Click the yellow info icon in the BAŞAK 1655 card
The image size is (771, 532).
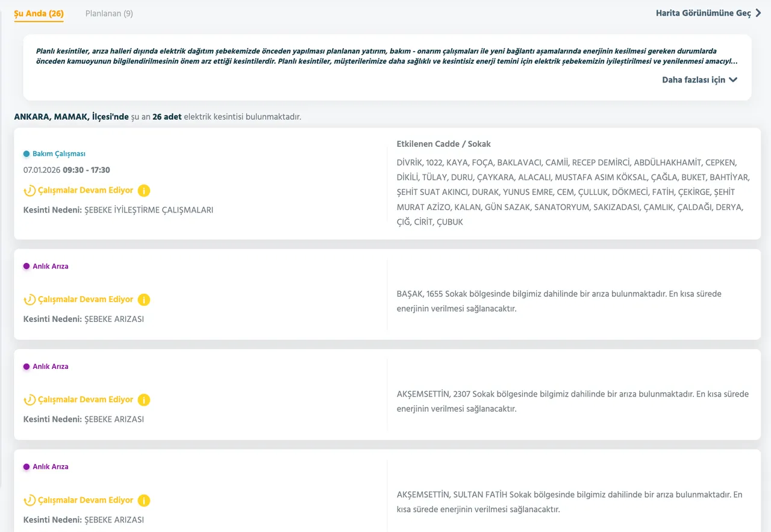coord(143,300)
